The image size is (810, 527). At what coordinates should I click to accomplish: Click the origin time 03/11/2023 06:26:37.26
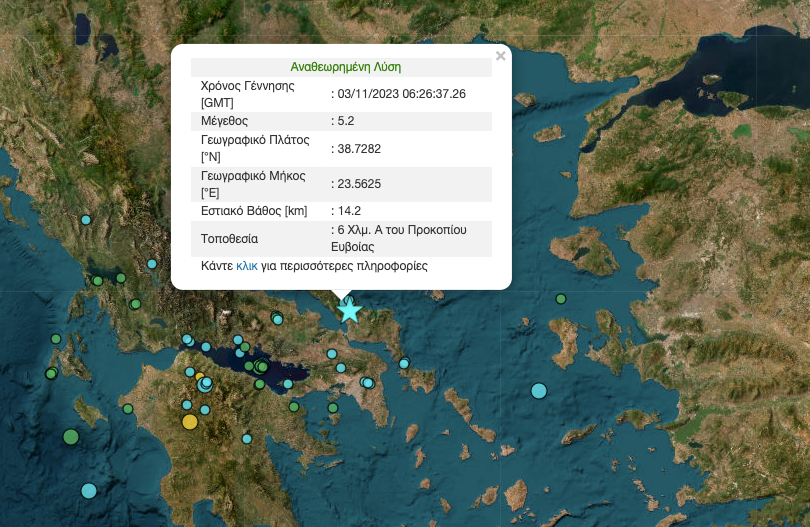click(x=401, y=94)
